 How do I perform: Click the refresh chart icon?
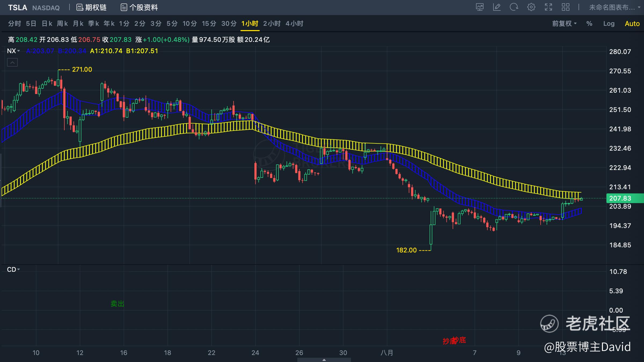tap(514, 7)
